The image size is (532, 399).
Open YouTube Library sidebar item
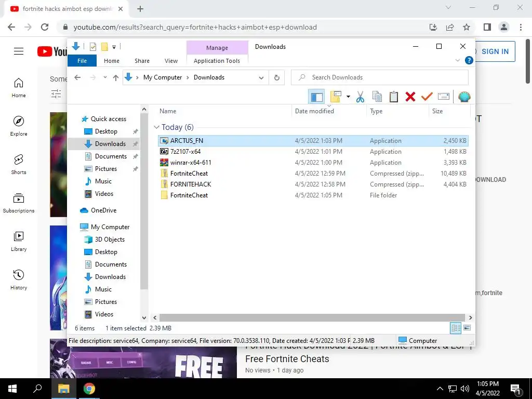coord(19,241)
